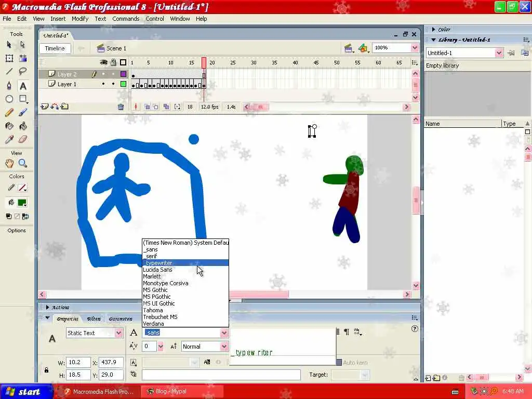This screenshot has width=532, height=399.
Task: Open the green fill color swatch
Action: [22, 203]
